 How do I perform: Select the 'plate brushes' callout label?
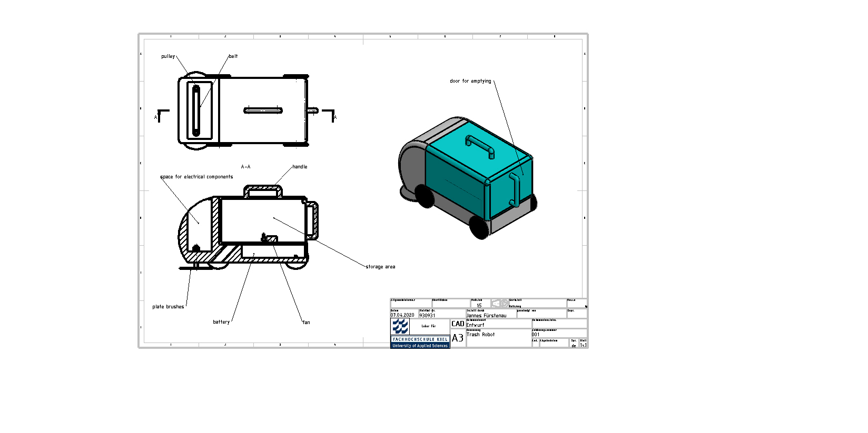[x=168, y=307]
